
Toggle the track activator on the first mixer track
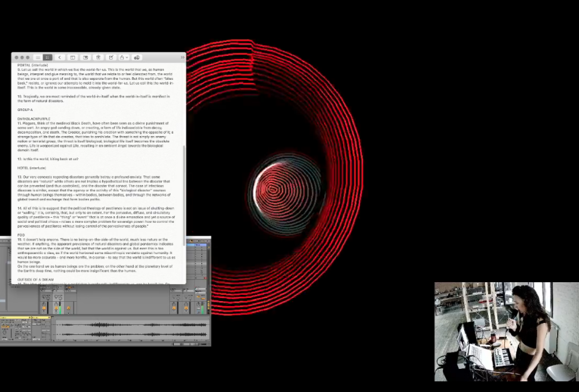coord(44,308)
